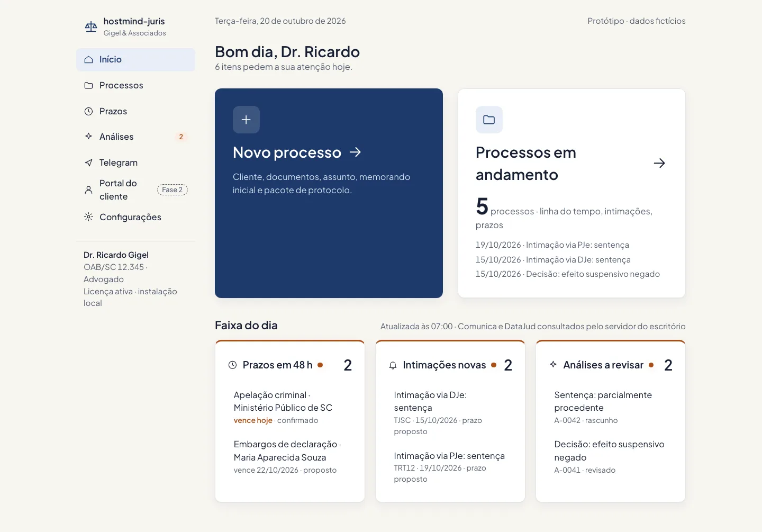This screenshot has width=762, height=532.
Task: Click the folder icon in Processos em andamento
Action: point(489,120)
